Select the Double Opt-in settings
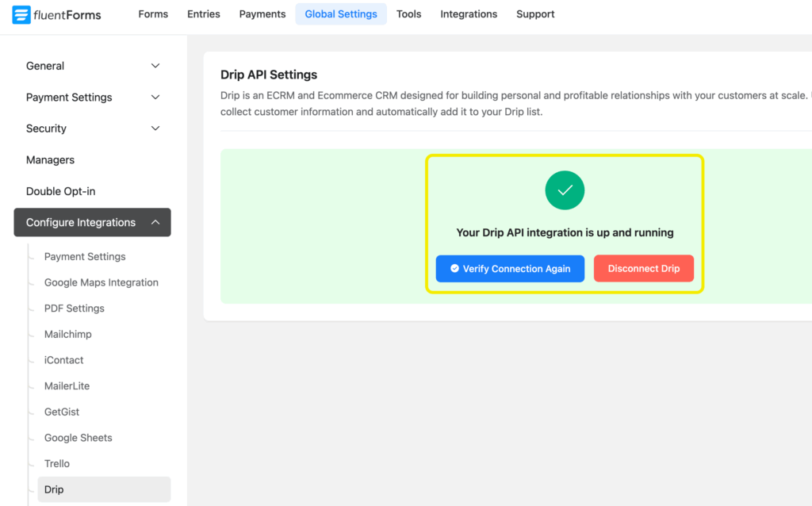Screen dimensions: 812x506 coord(60,190)
